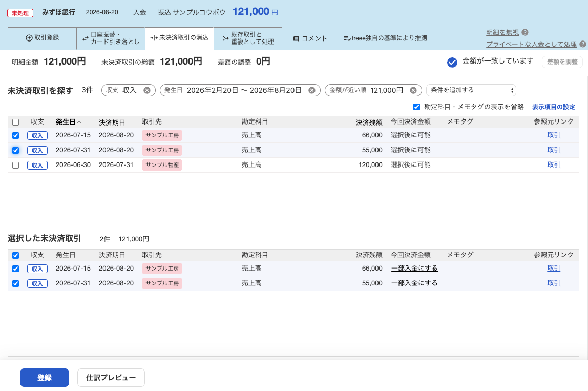Check the サンプル物産 120,000 row
This screenshot has width=588, height=391.
pyautogui.click(x=15, y=165)
